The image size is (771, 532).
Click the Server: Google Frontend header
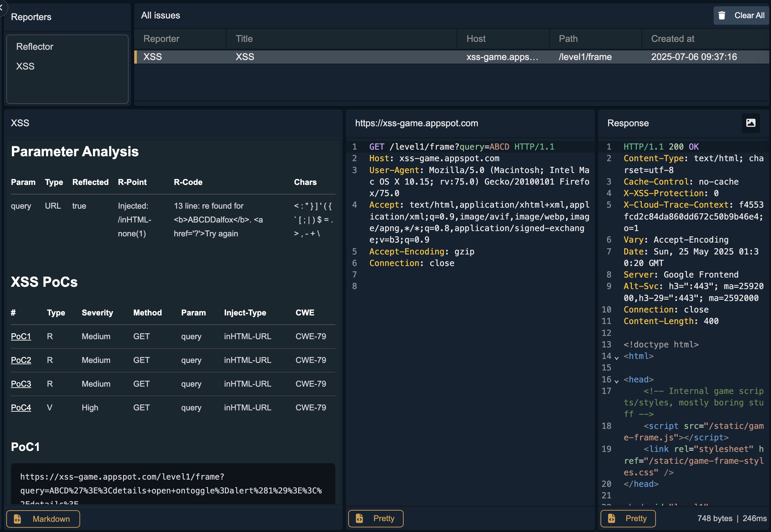pos(681,275)
